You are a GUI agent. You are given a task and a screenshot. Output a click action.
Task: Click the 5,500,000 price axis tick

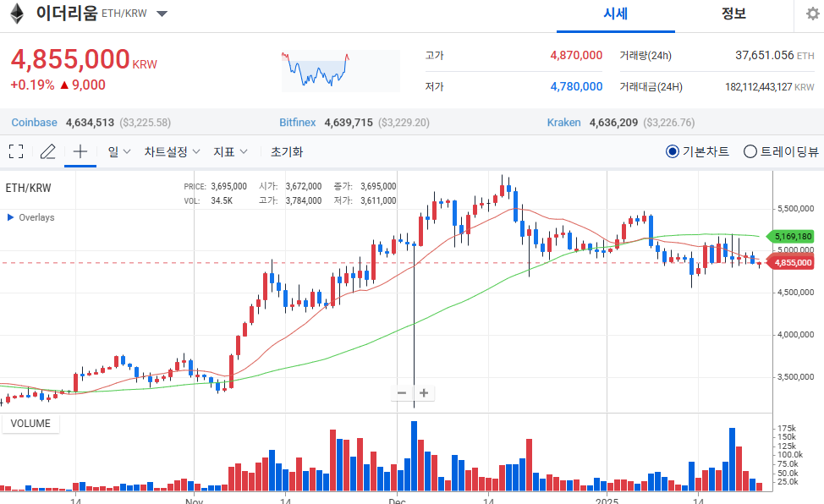tap(795, 209)
